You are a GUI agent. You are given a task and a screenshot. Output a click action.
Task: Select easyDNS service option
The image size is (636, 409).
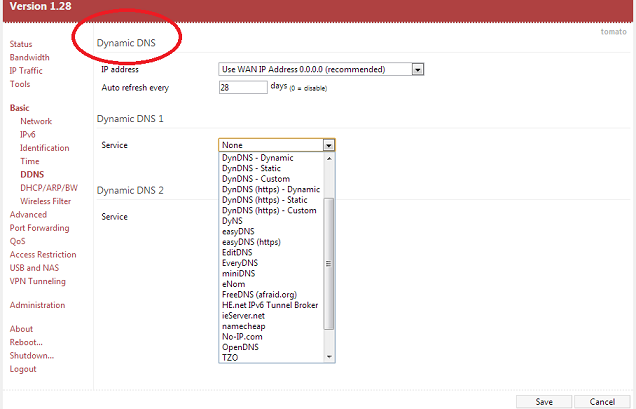pyautogui.click(x=271, y=232)
